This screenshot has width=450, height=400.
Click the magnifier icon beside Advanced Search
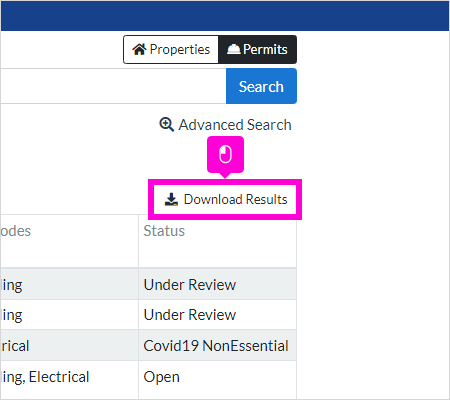coord(166,125)
